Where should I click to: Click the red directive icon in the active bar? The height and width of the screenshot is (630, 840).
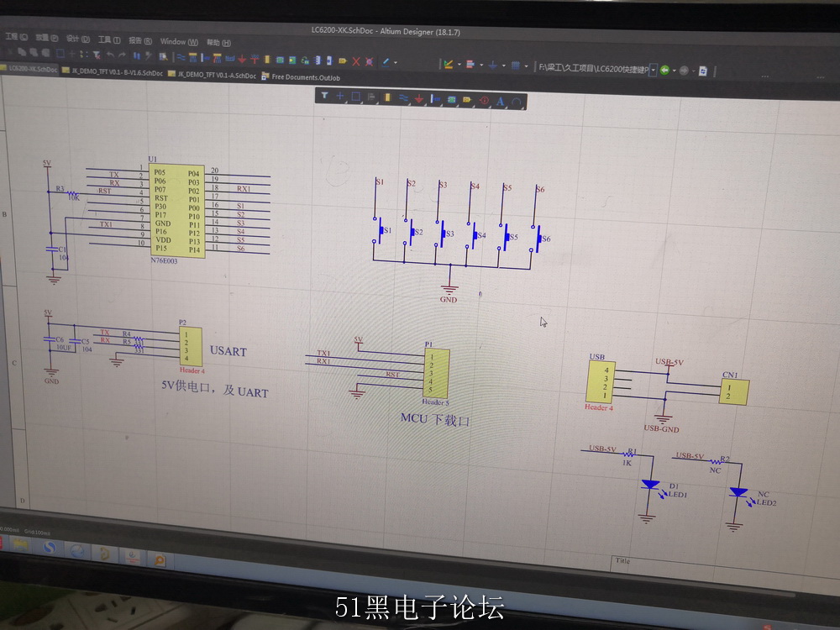click(484, 101)
